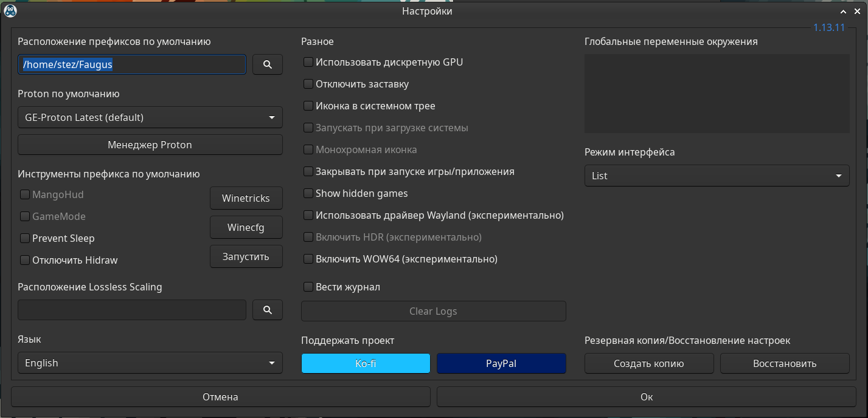Launch Winetricks
The image size is (868, 418).
(x=246, y=198)
